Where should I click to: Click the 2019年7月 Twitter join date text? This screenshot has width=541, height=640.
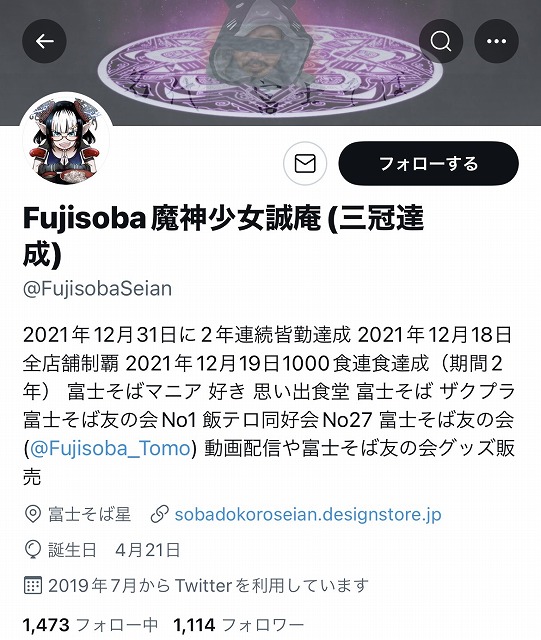pos(208,585)
